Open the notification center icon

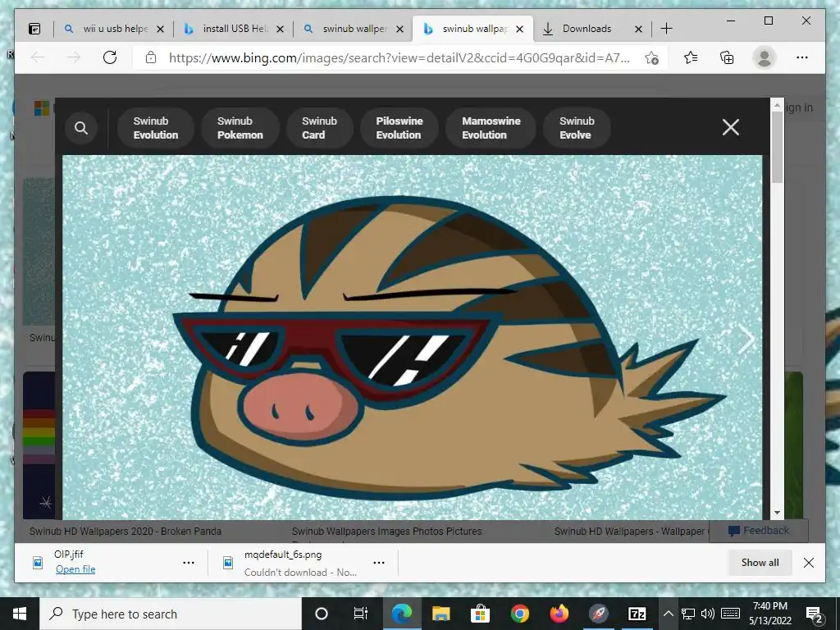[x=815, y=614]
